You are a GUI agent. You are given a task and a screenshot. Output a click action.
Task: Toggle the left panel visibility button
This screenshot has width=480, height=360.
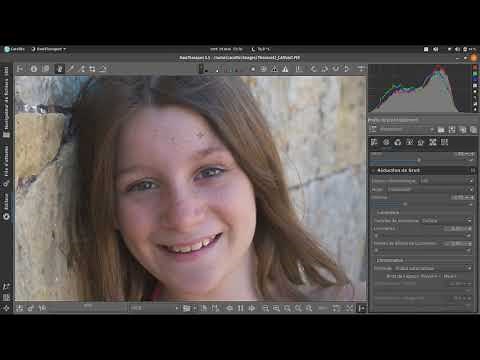(x=20, y=69)
